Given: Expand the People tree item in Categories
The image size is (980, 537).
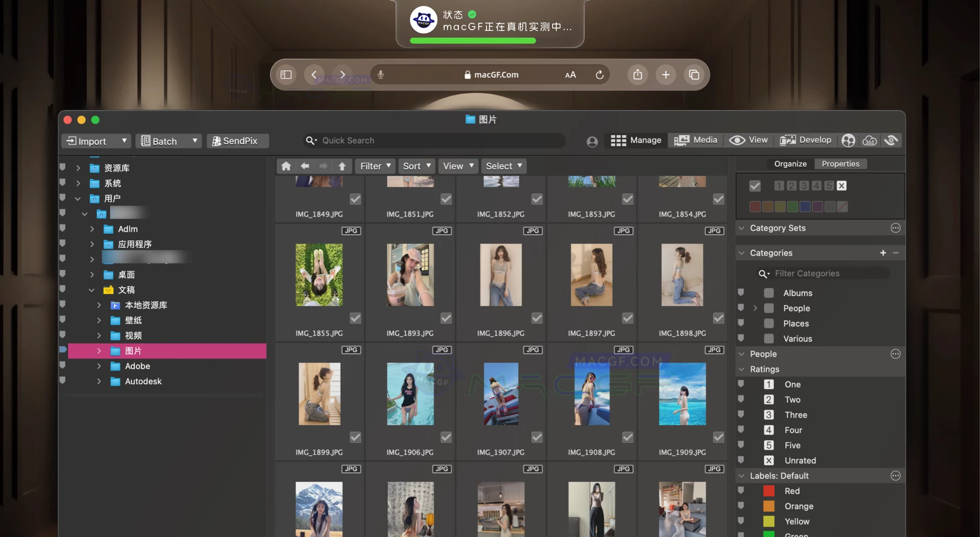Looking at the screenshot, I should (755, 308).
